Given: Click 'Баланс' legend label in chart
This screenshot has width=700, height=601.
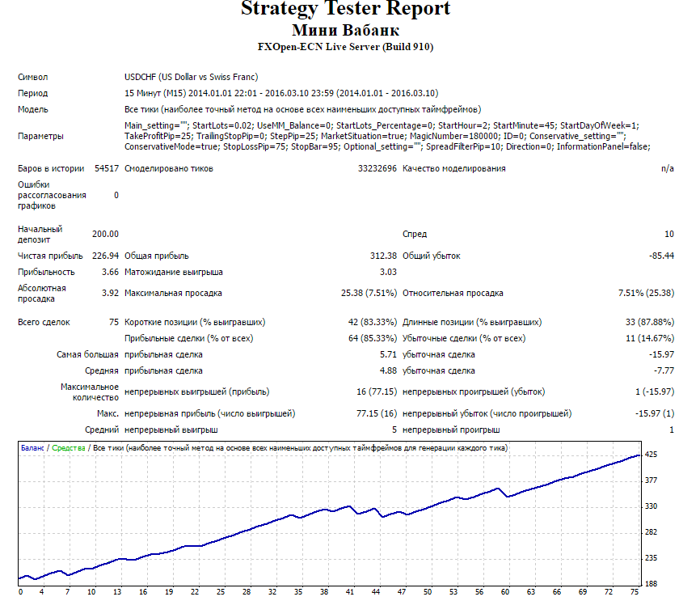Looking at the screenshot, I should [32, 448].
